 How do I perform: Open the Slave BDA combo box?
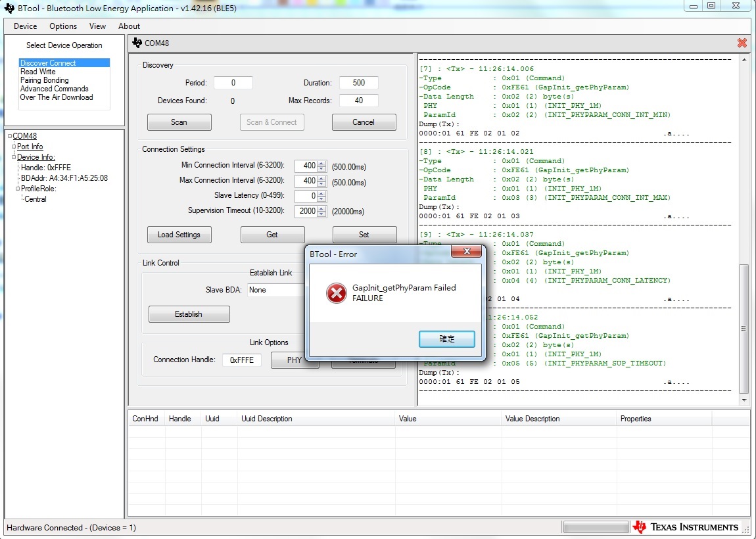[x=277, y=290]
